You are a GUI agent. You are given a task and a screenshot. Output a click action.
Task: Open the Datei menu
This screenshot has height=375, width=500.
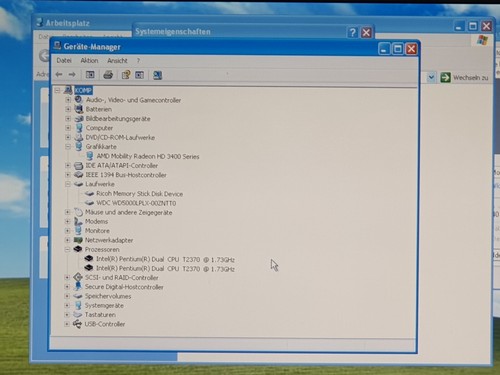64,60
